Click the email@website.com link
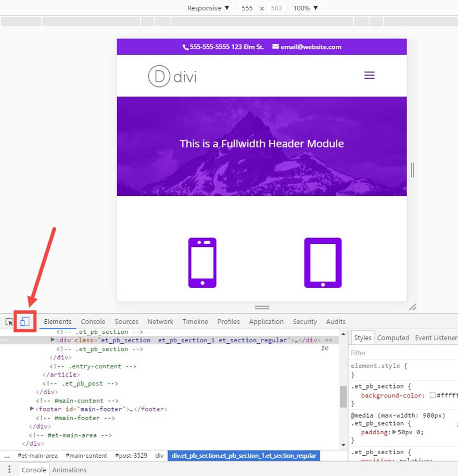 point(311,47)
